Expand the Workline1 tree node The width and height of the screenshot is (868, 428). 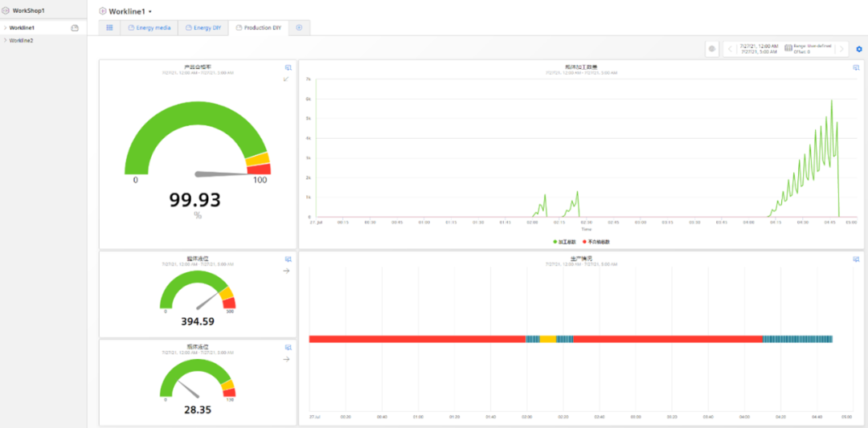pos(5,28)
